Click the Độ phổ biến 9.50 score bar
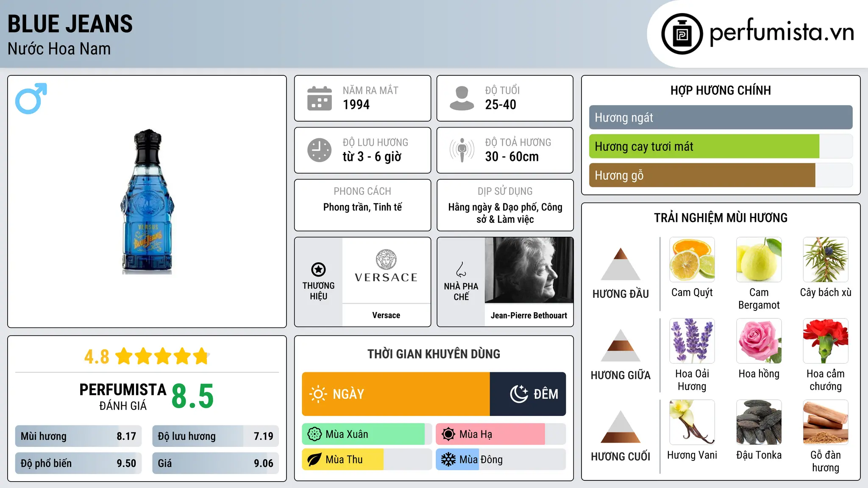The image size is (868, 488). coord(78,463)
